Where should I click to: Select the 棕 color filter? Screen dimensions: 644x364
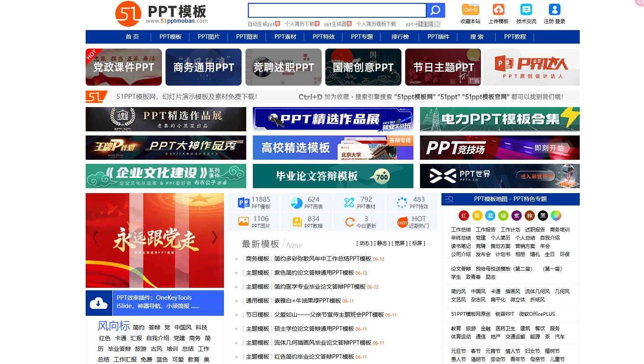pos(530,215)
